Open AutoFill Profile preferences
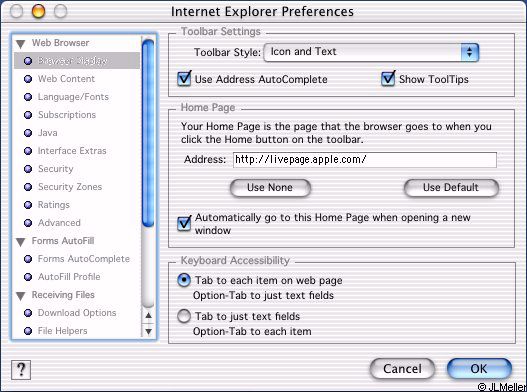Image resolution: width=527 pixels, height=392 pixels. point(69,277)
